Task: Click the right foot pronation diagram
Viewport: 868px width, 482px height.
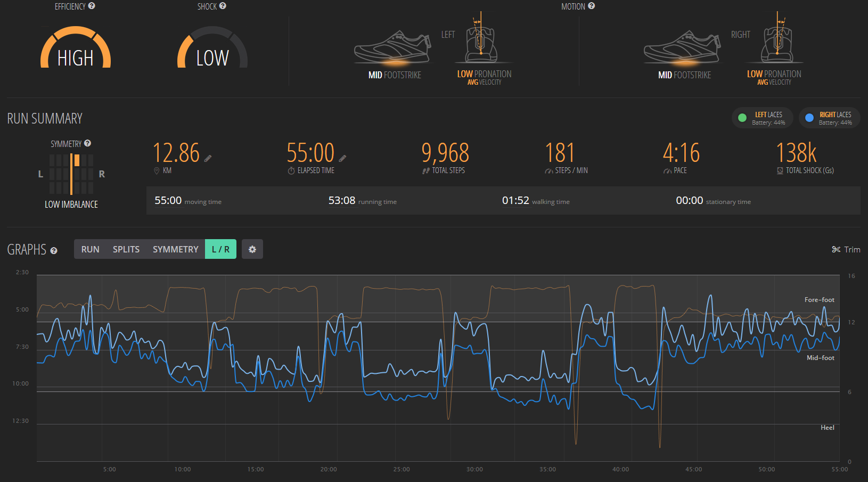Action: pos(777,40)
